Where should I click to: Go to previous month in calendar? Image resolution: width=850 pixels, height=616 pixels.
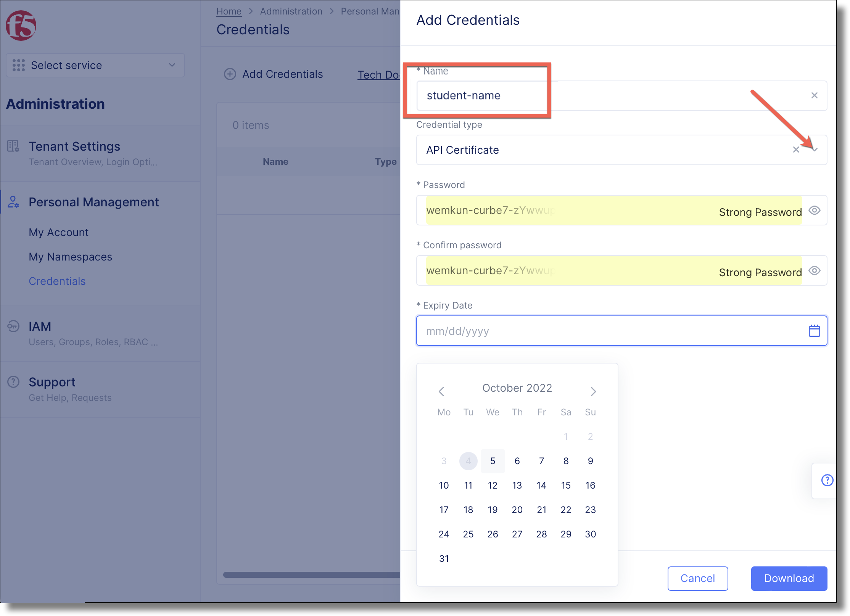pyautogui.click(x=441, y=391)
